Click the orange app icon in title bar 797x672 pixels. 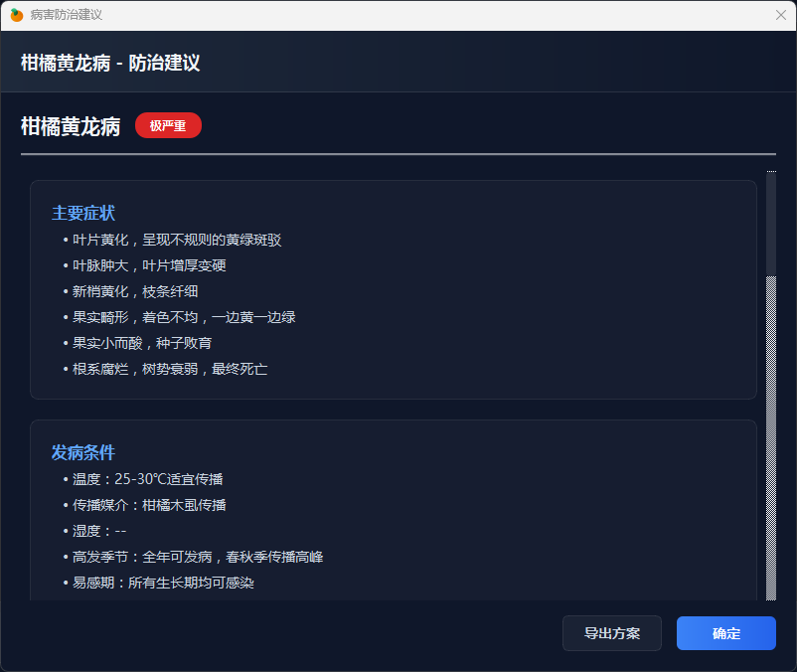17,15
